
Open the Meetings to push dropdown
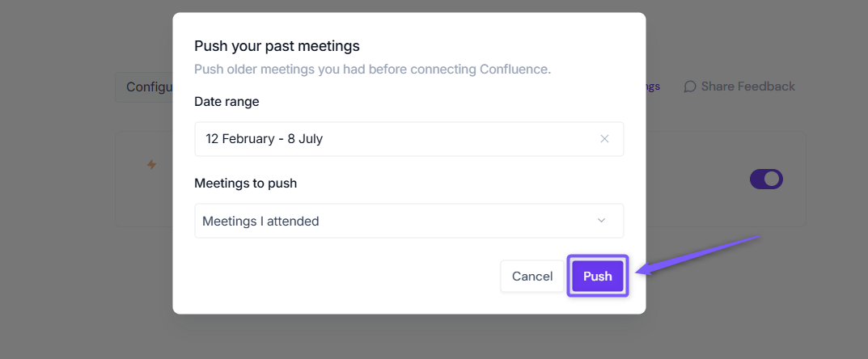point(409,221)
